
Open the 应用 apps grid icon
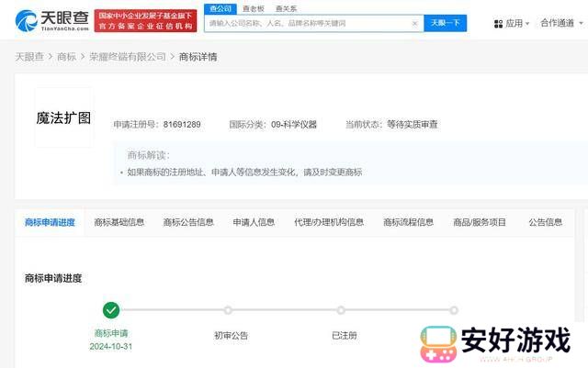pyautogui.click(x=499, y=24)
